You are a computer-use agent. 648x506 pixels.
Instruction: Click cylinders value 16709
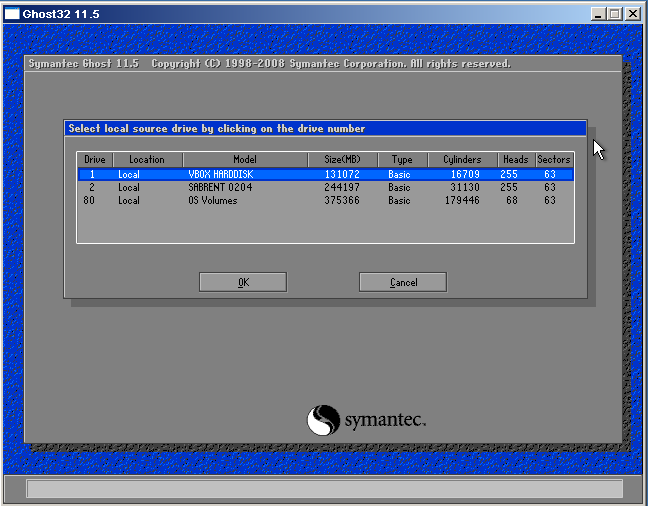(465, 174)
